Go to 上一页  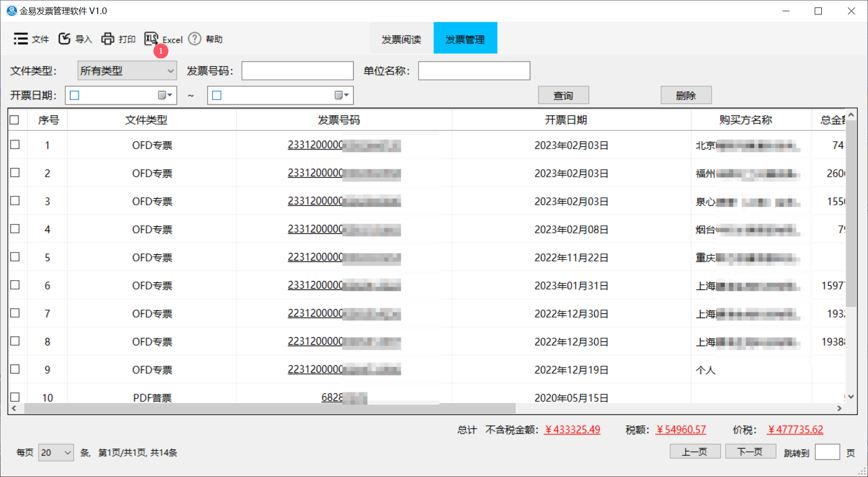pyautogui.click(x=695, y=452)
